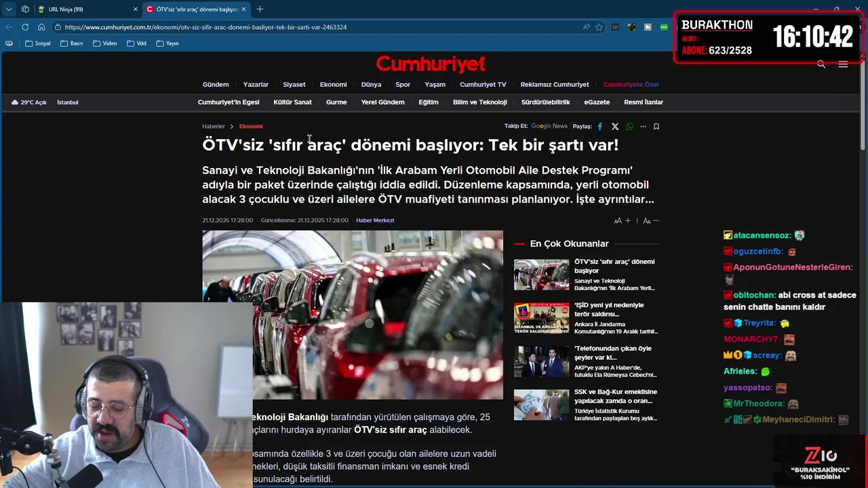
Task: Click the first icon in the bookmarks bar
Action: pos(9,43)
